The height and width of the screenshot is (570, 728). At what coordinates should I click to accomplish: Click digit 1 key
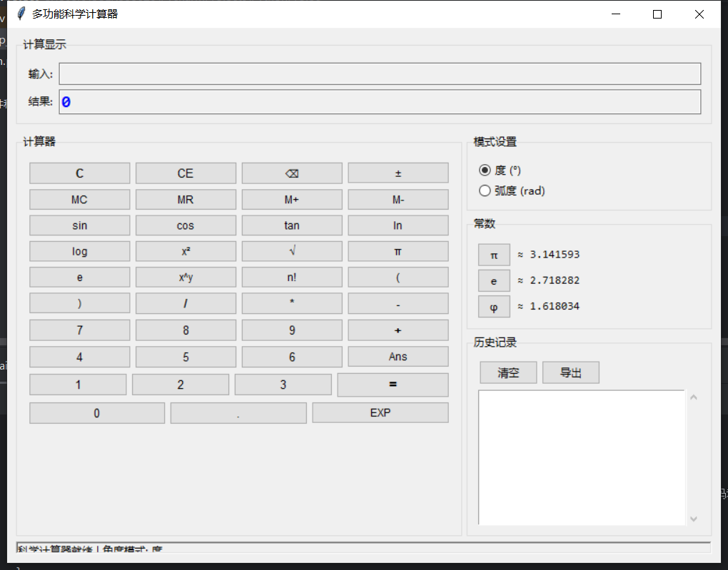click(x=78, y=385)
